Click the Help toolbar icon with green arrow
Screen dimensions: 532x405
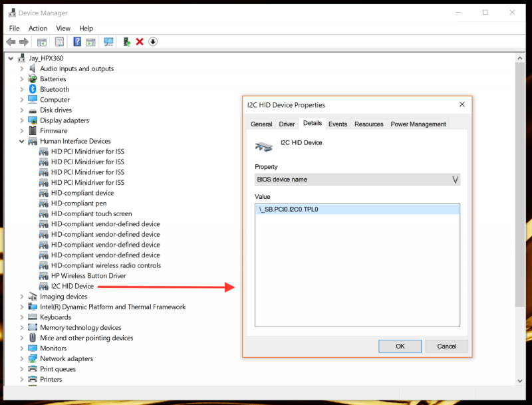[x=90, y=42]
